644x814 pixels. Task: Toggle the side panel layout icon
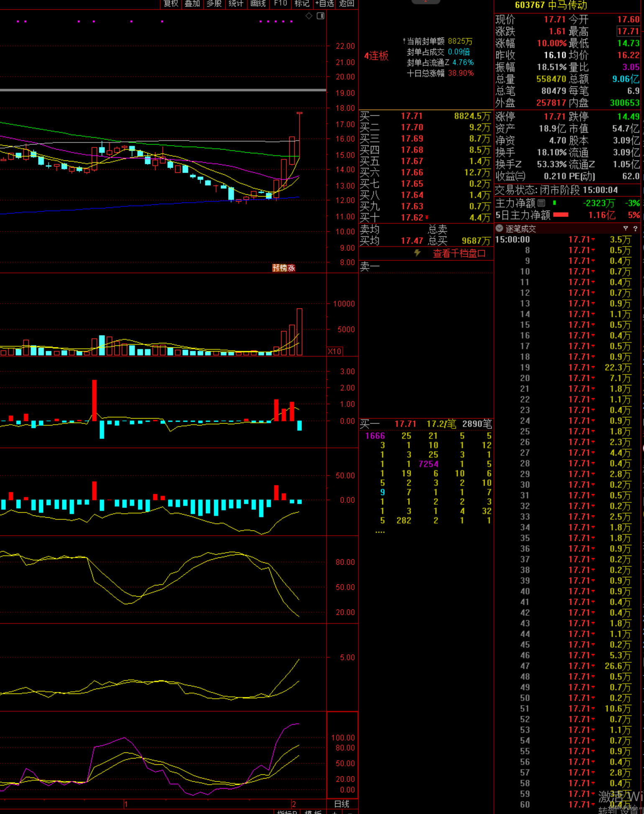[321, 16]
